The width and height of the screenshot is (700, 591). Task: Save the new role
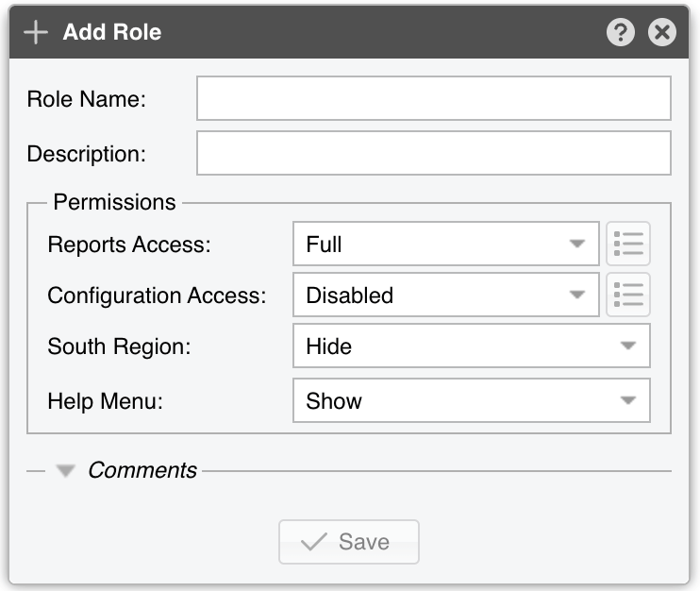pos(349,542)
